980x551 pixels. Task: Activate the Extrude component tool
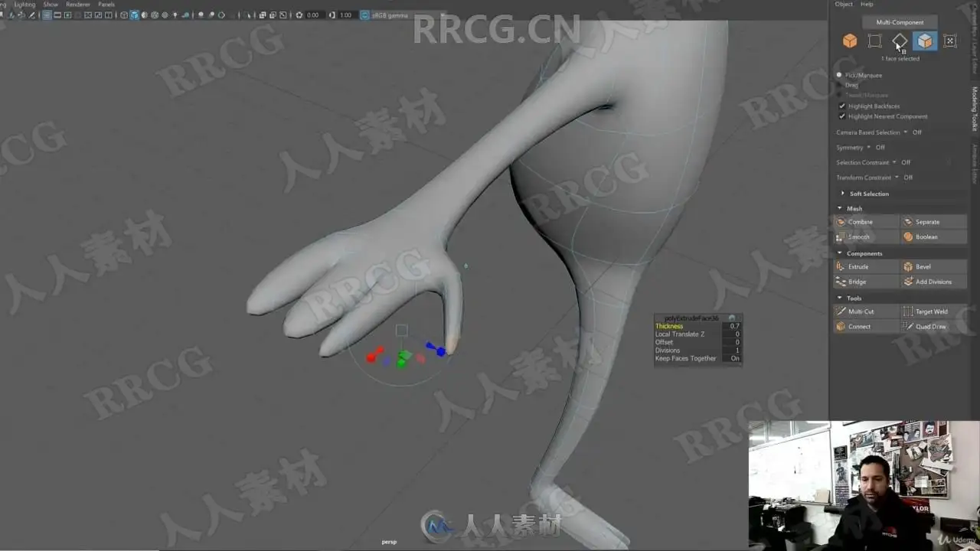866,267
